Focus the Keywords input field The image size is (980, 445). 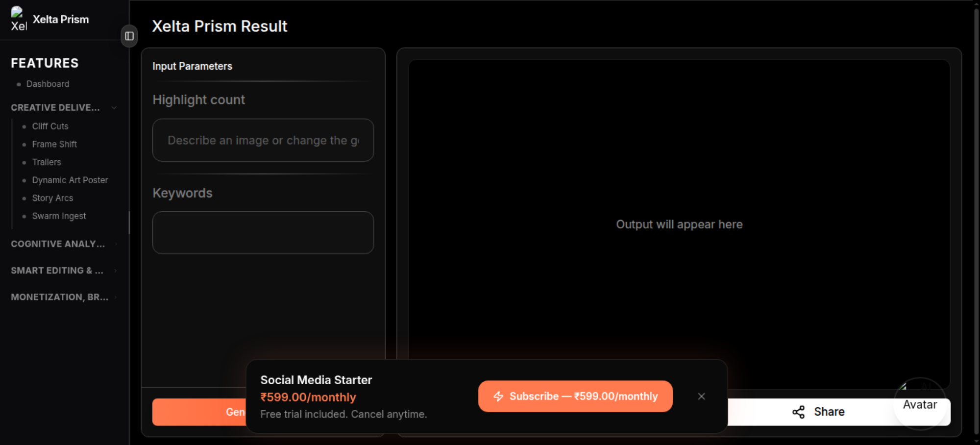pos(263,233)
